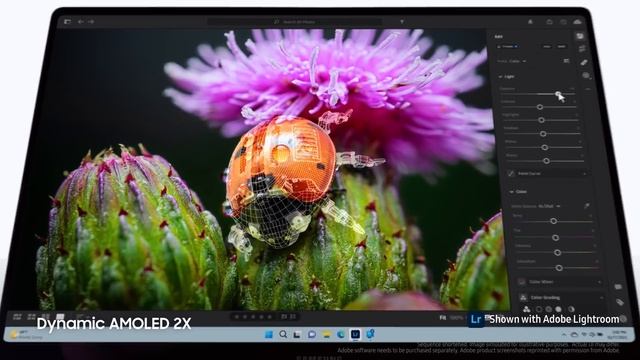Switch to square grid view icon
The height and width of the screenshot is (360, 640).
coord(31,317)
